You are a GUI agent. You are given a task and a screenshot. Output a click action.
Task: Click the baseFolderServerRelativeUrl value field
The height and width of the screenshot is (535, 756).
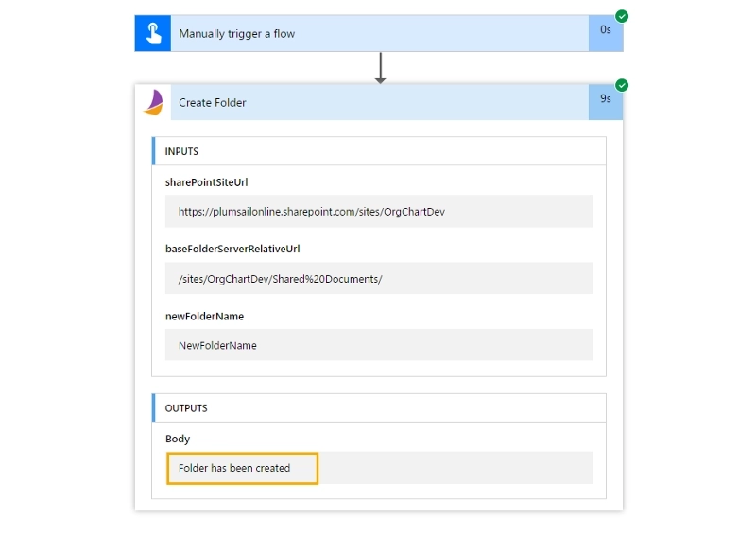[379, 278]
